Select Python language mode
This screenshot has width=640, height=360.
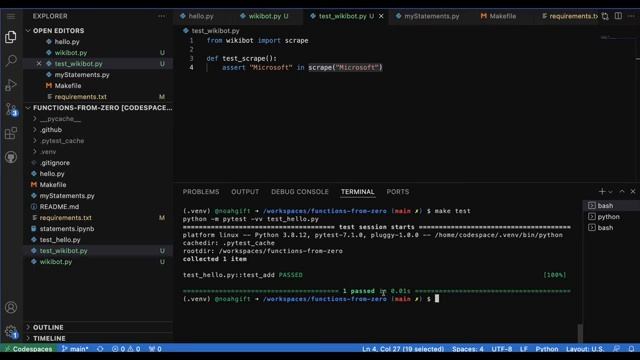547,349
